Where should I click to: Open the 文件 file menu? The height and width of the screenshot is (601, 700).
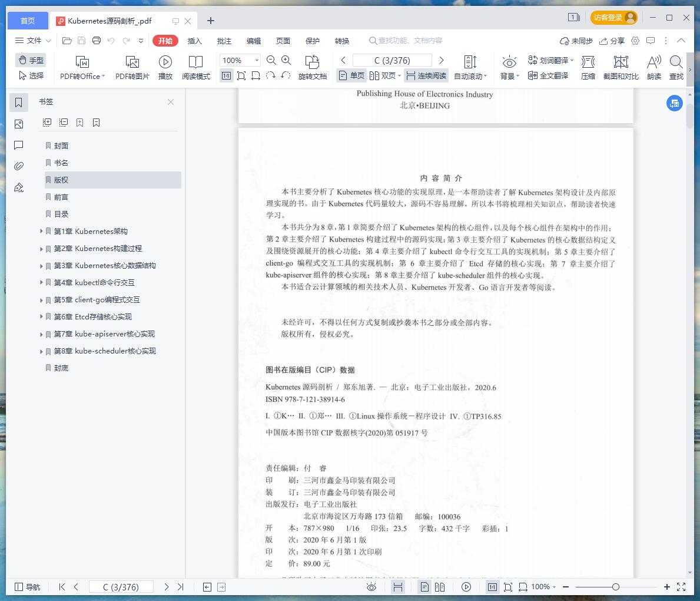[33, 41]
